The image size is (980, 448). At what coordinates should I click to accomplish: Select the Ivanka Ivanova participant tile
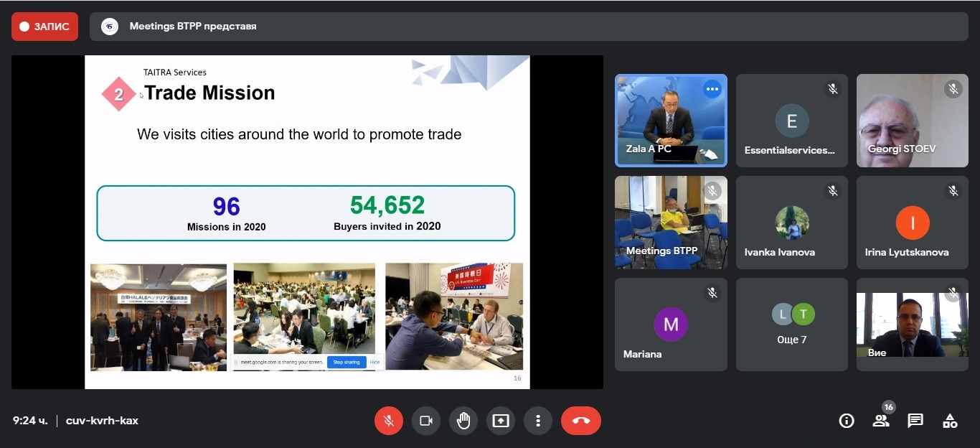792,223
